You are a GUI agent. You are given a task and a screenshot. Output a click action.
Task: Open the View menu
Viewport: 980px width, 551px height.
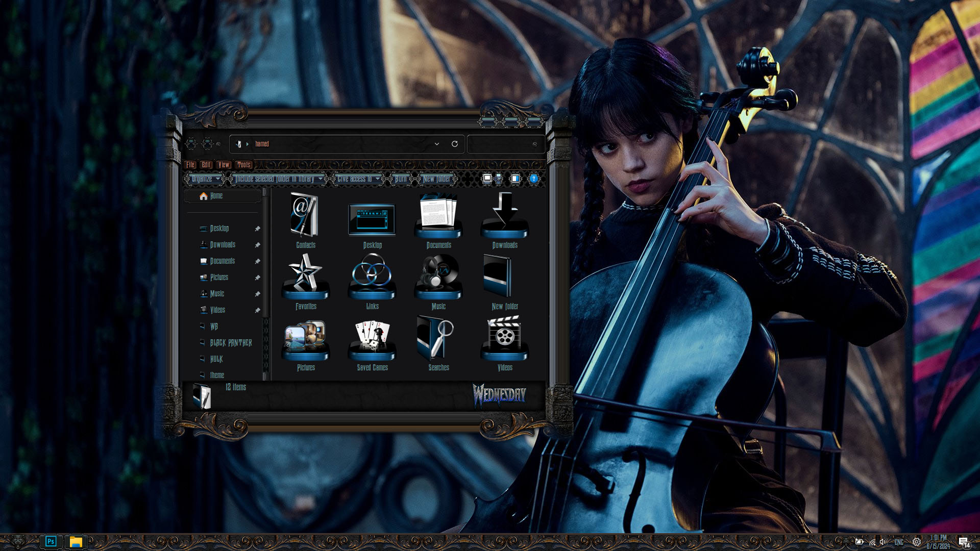pos(224,164)
